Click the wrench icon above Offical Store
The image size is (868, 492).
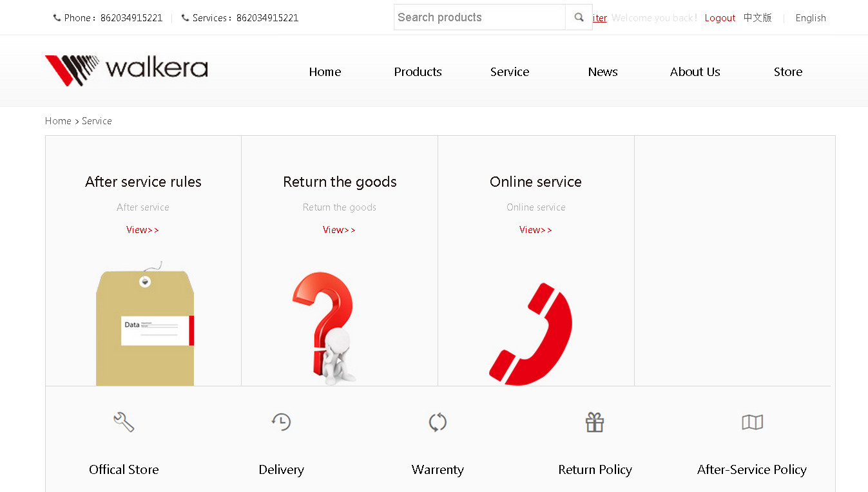coord(124,422)
